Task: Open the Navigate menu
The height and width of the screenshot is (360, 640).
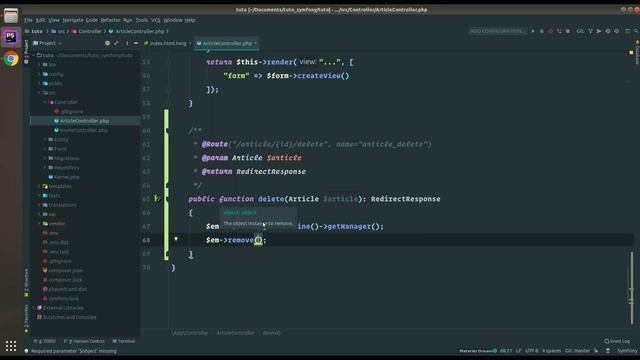Action: coord(73,20)
